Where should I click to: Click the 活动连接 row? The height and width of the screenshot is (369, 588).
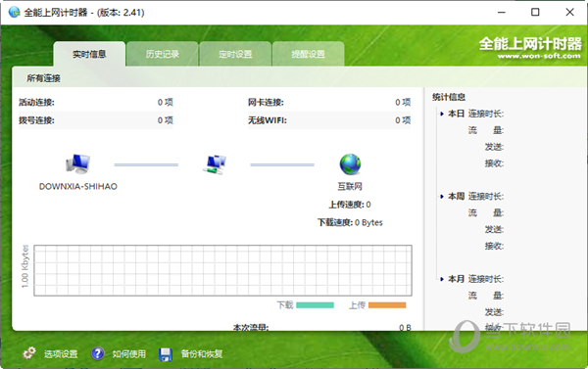96,102
